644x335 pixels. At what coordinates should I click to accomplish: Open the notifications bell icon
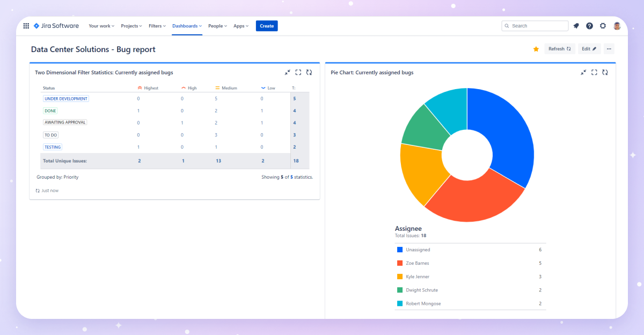pyautogui.click(x=576, y=26)
